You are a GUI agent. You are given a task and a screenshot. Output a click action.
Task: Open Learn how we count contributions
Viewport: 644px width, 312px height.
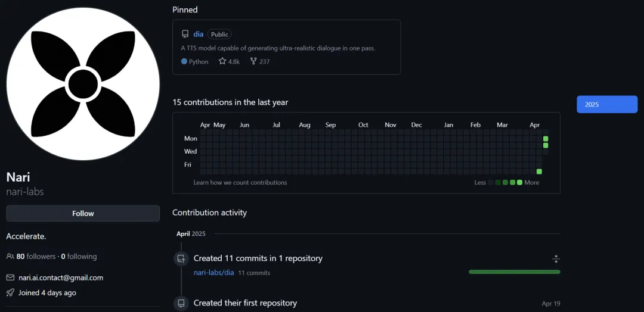tap(240, 182)
